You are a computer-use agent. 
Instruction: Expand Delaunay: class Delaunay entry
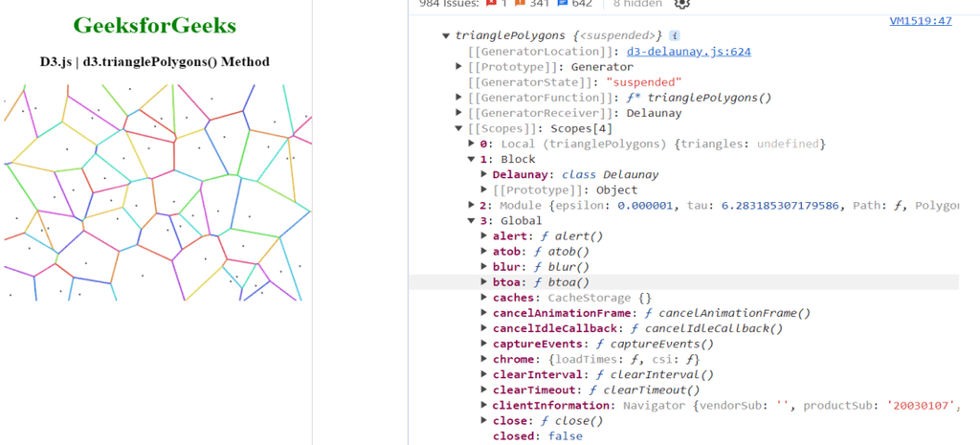[x=484, y=174]
